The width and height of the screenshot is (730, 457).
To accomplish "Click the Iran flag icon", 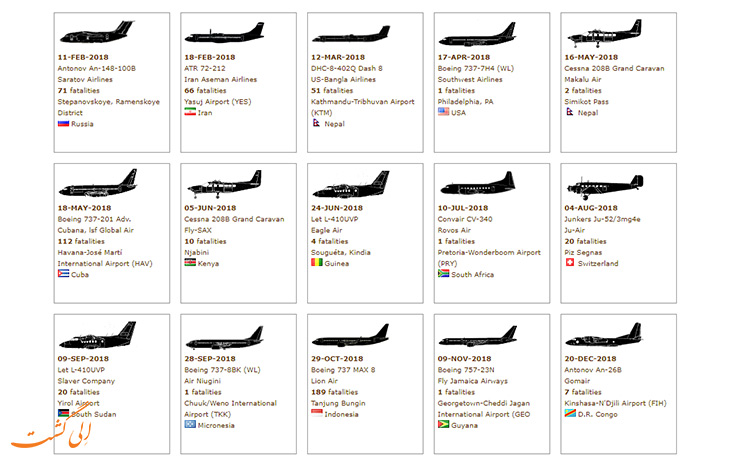I will pyautogui.click(x=190, y=112).
